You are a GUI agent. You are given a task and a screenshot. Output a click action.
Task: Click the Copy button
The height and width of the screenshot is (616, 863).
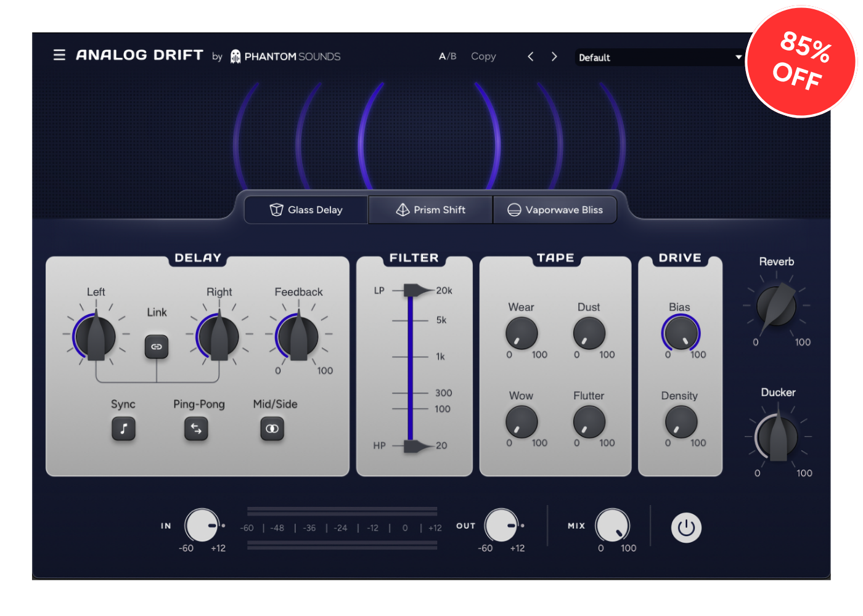coord(483,57)
